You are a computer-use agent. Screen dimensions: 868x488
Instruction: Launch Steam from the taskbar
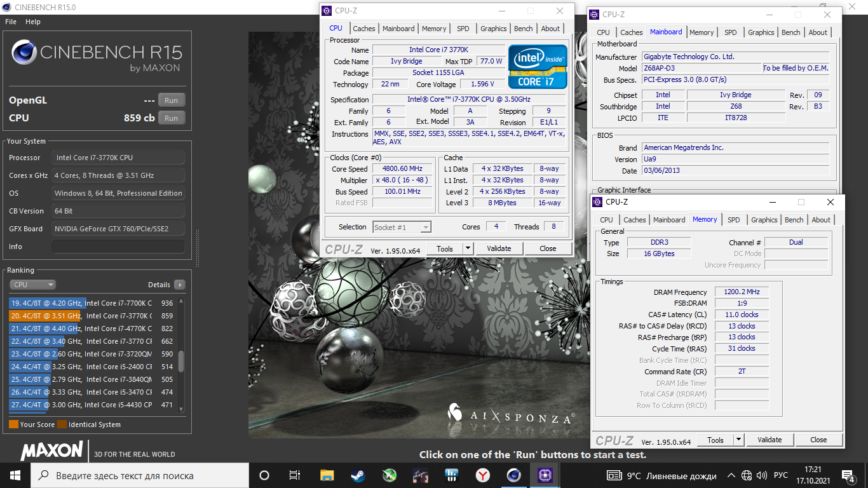click(x=358, y=475)
